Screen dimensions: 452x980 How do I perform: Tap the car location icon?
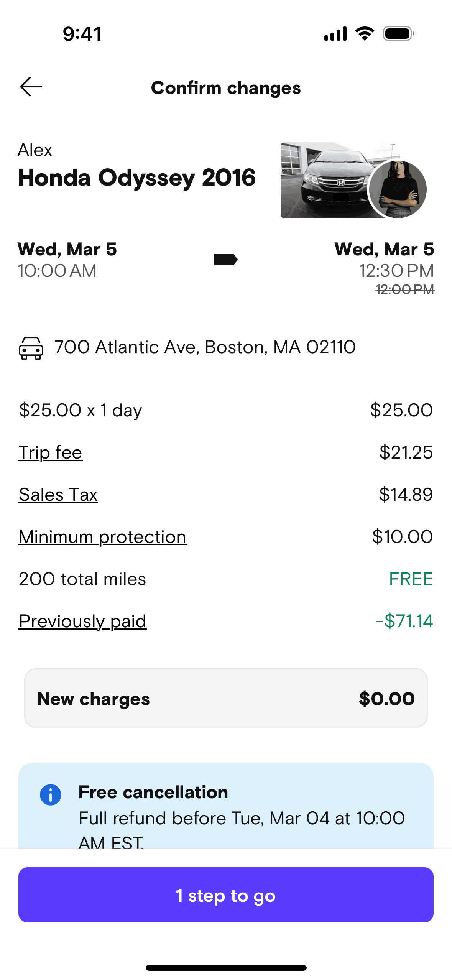[31, 348]
